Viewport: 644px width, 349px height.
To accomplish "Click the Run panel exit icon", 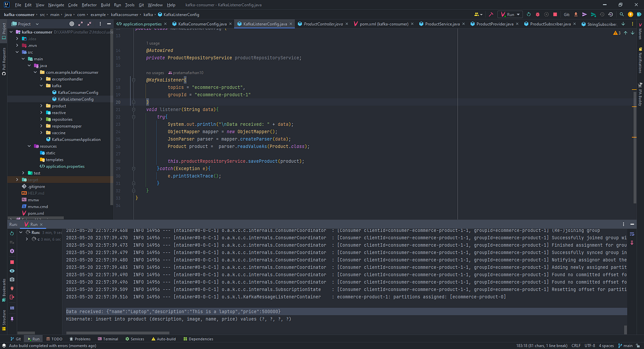I will [12, 297].
